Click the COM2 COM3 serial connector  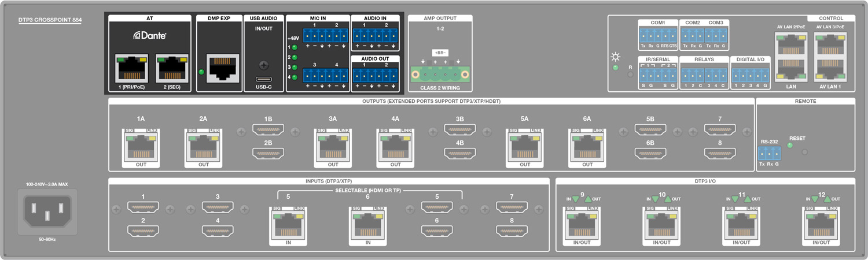[x=703, y=35]
